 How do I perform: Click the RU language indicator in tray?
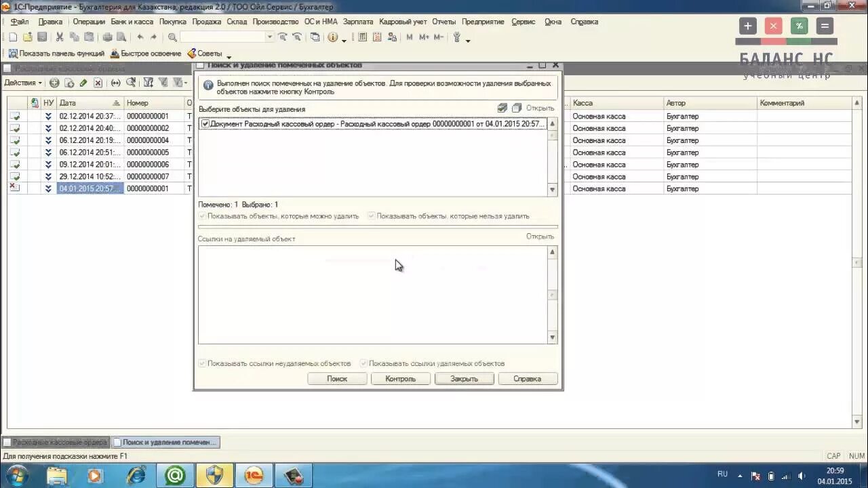click(x=722, y=474)
